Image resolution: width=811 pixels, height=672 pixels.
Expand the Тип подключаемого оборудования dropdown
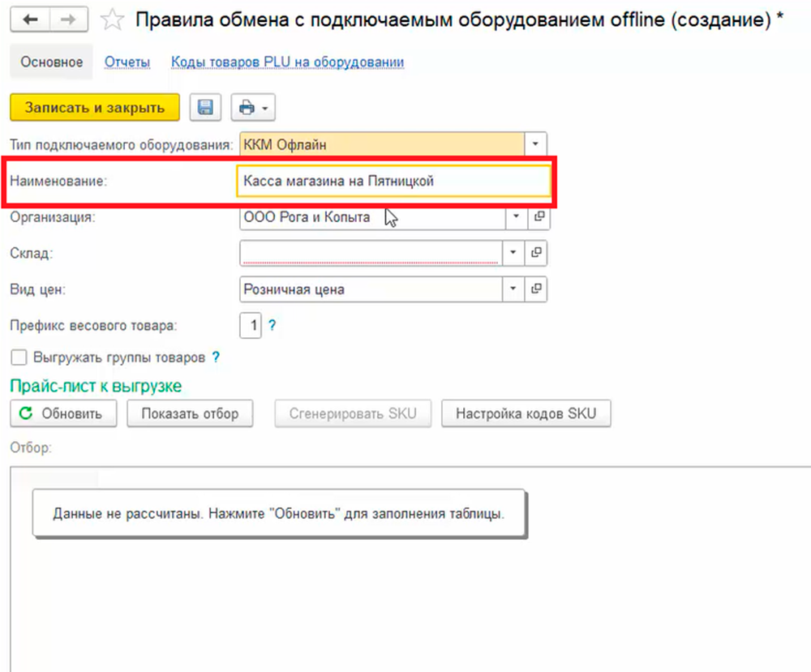click(535, 145)
